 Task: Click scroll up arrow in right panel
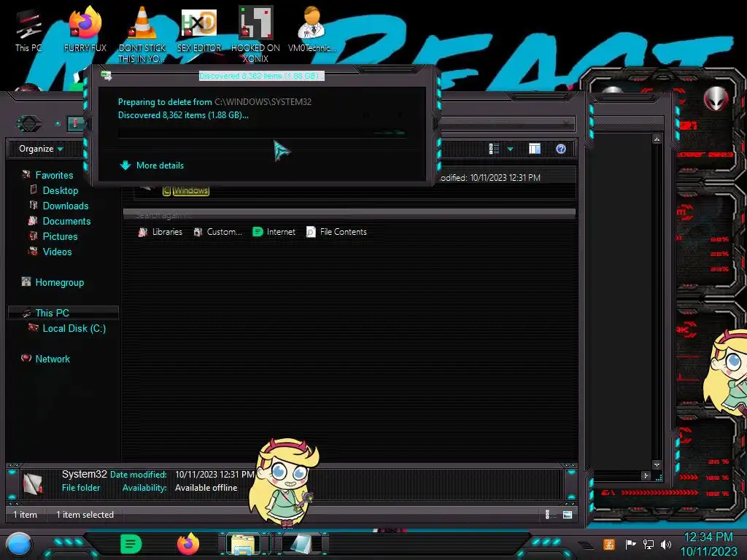click(x=657, y=139)
